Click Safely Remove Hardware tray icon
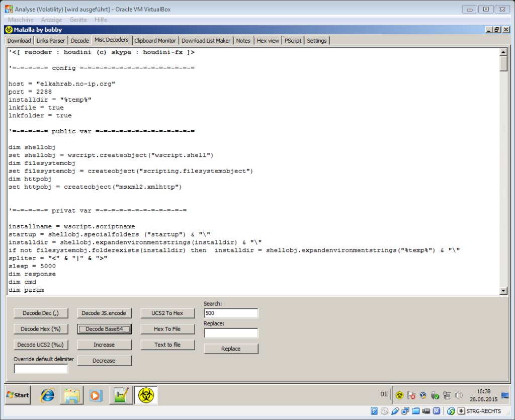The width and height of the screenshot is (515, 420). click(x=435, y=395)
